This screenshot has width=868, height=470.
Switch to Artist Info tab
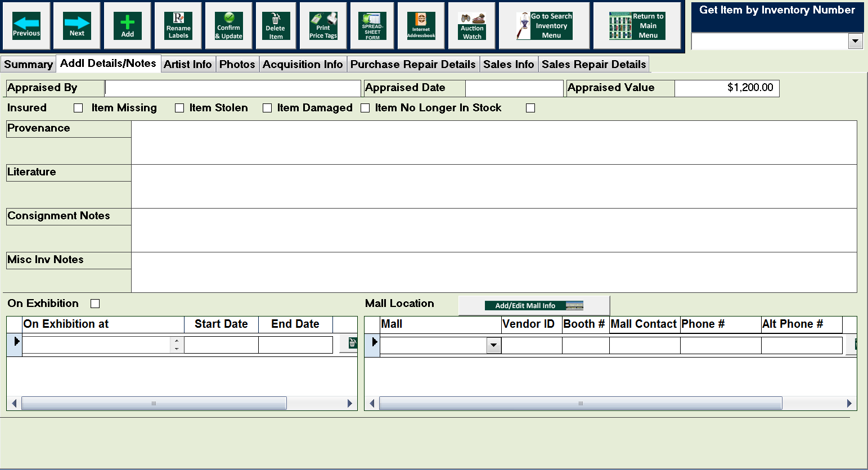[x=188, y=64]
